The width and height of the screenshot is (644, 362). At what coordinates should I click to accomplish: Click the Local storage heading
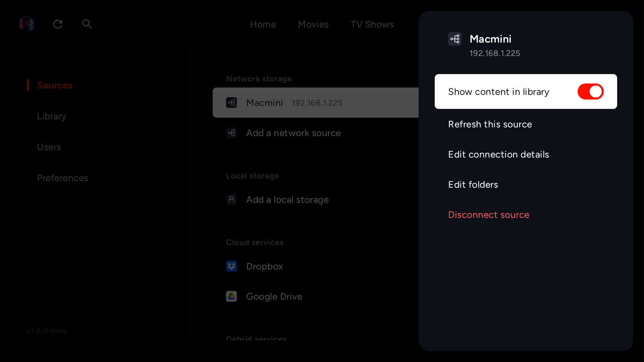[x=253, y=176]
